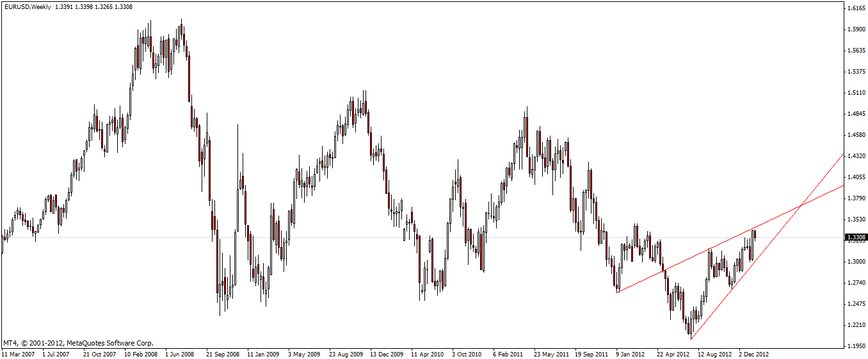Viewport: 868px width, 359px height.
Task: Click the 1 Jun 2008 date label
Action: [x=181, y=353]
